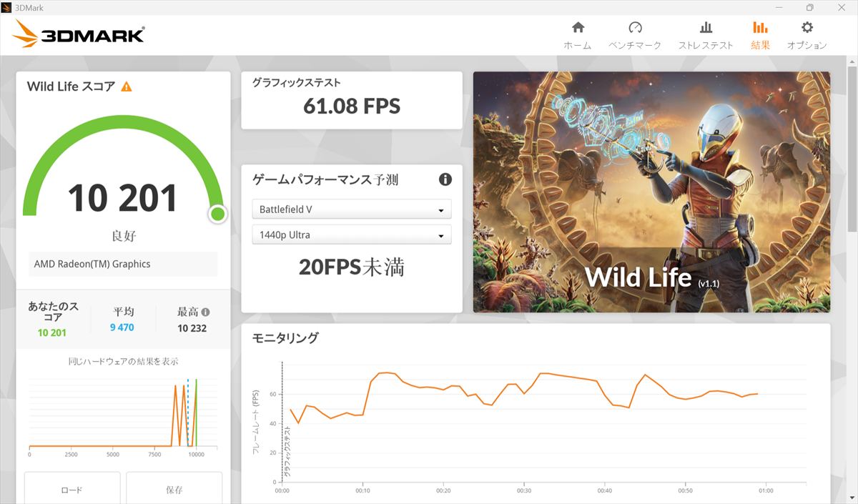Open the Home (ホーム) tab icon
This screenshot has width=858, height=504.
pos(578,28)
